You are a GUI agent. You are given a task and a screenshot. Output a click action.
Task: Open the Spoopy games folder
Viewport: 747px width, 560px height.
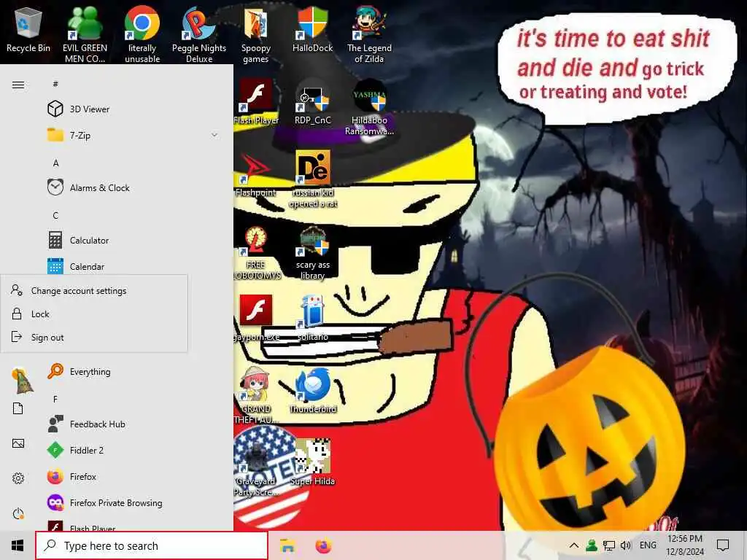point(256,35)
